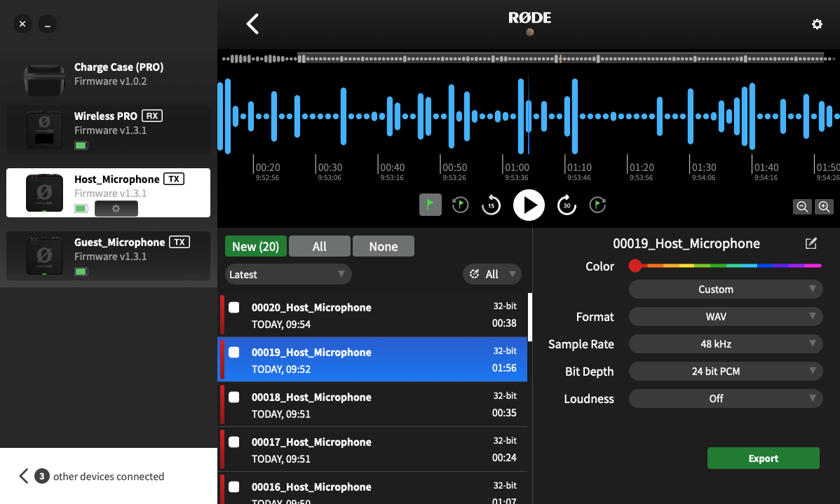Skip forward 30 seconds
This screenshot has width=840, height=504.
[567, 205]
